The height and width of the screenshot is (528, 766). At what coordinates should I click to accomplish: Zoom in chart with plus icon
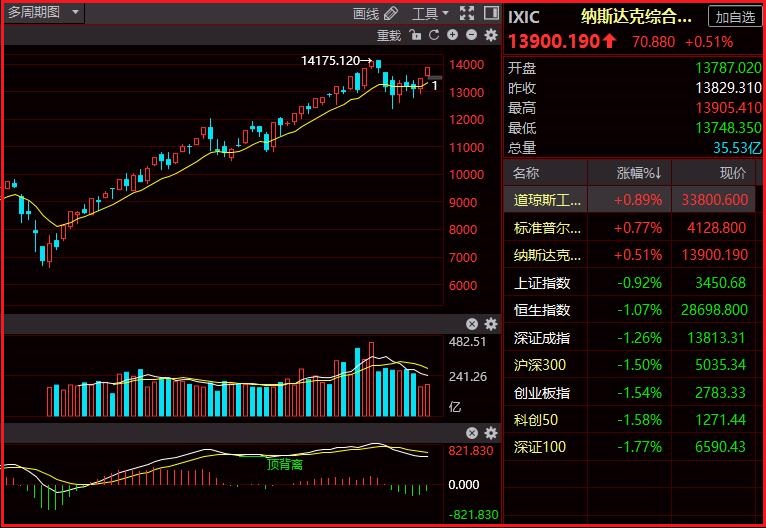click(453, 35)
